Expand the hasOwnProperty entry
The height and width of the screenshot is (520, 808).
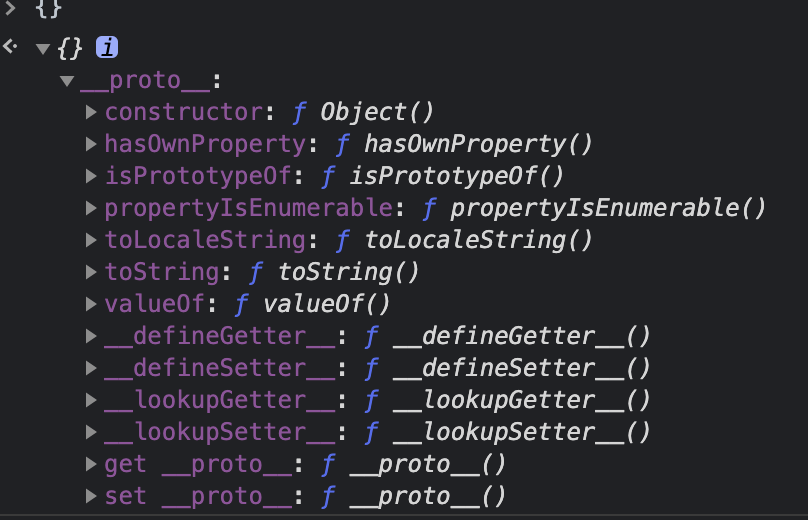91,144
